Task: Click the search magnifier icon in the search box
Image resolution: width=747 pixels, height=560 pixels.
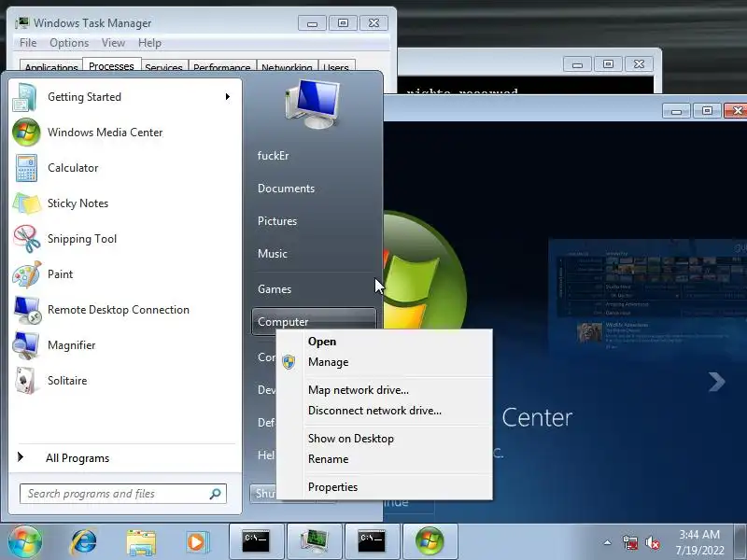Action: pyautogui.click(x=216, y=494)
